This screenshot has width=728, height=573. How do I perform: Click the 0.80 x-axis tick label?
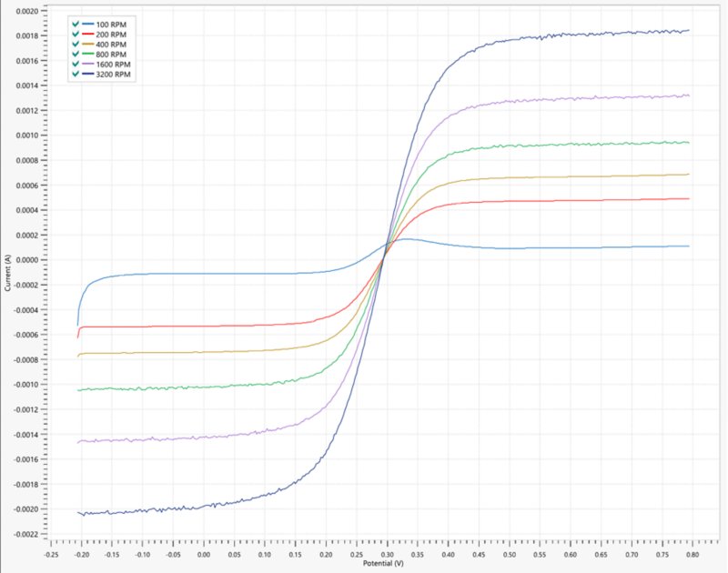click(x=693, y=555)
